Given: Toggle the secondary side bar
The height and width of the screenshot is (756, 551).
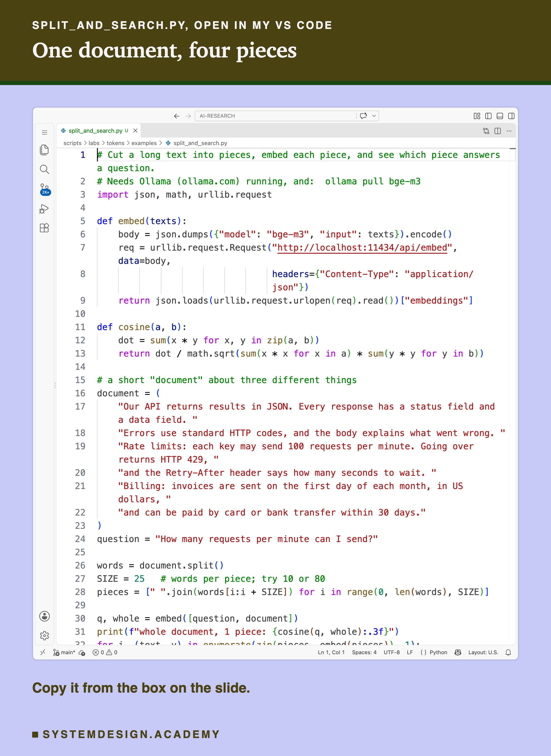Looking at the screenshot, I should click(x=511, y=116).
